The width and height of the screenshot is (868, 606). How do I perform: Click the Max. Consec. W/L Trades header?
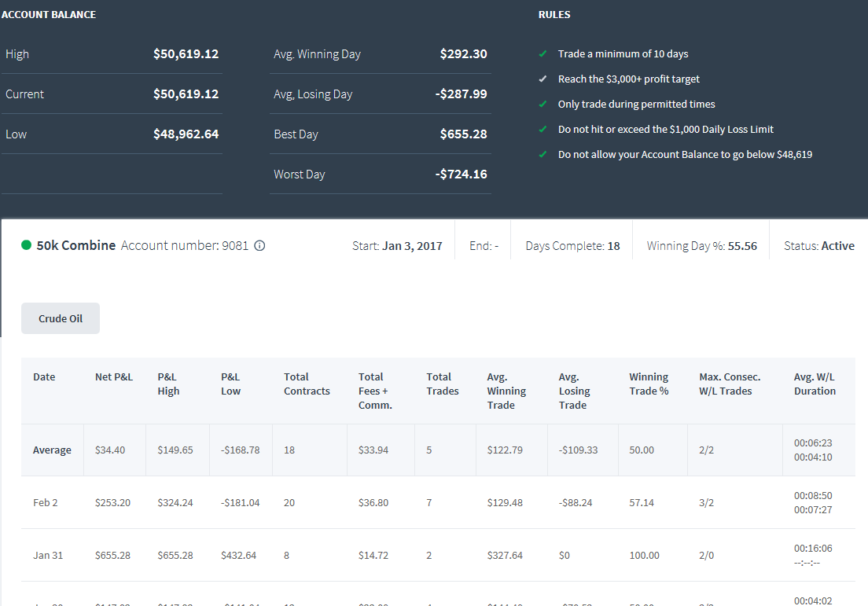point(730,384)
